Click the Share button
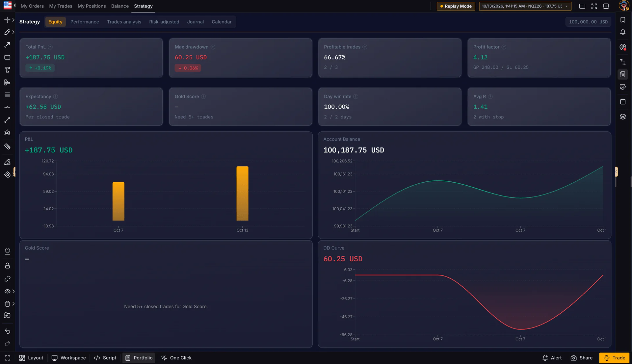Image resolution: width=632 pixels, height=364 pixels. pos(582,358)
